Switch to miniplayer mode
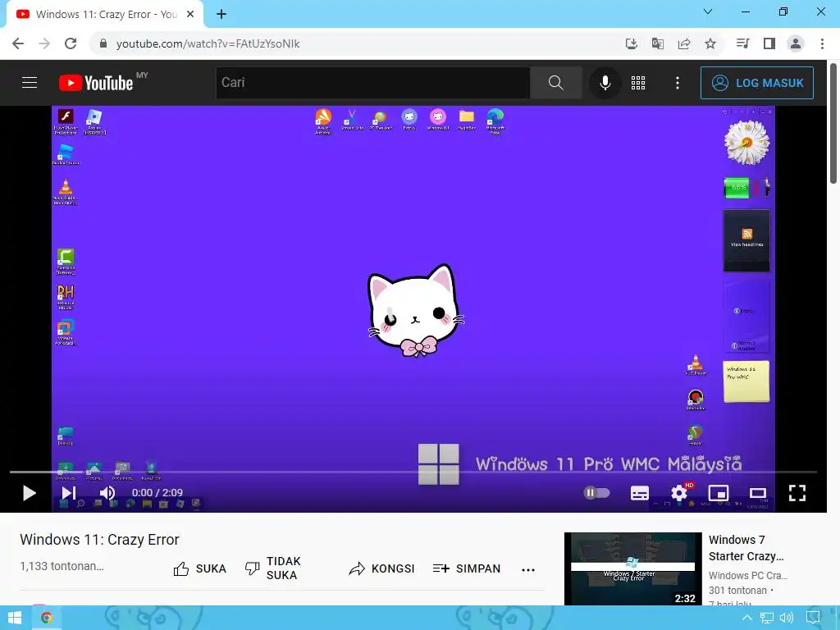840x630 pixels. (x=719, y=493)
